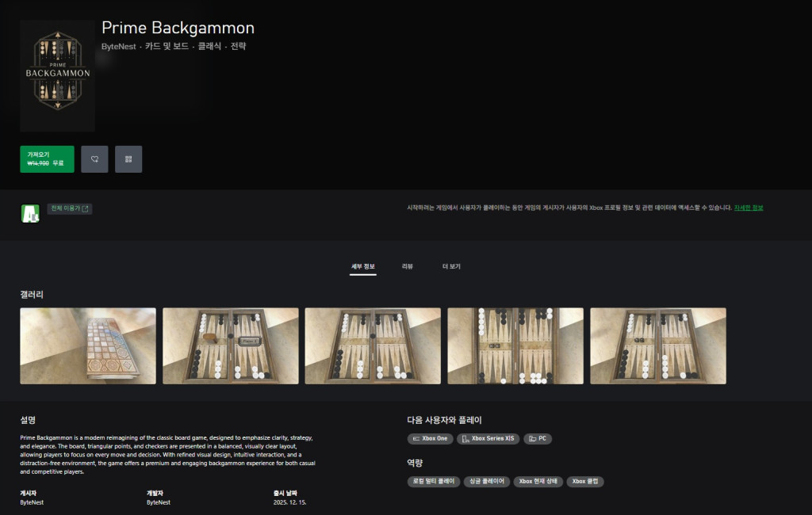Open the 전체 이용가 rating external link

point(70,208)
